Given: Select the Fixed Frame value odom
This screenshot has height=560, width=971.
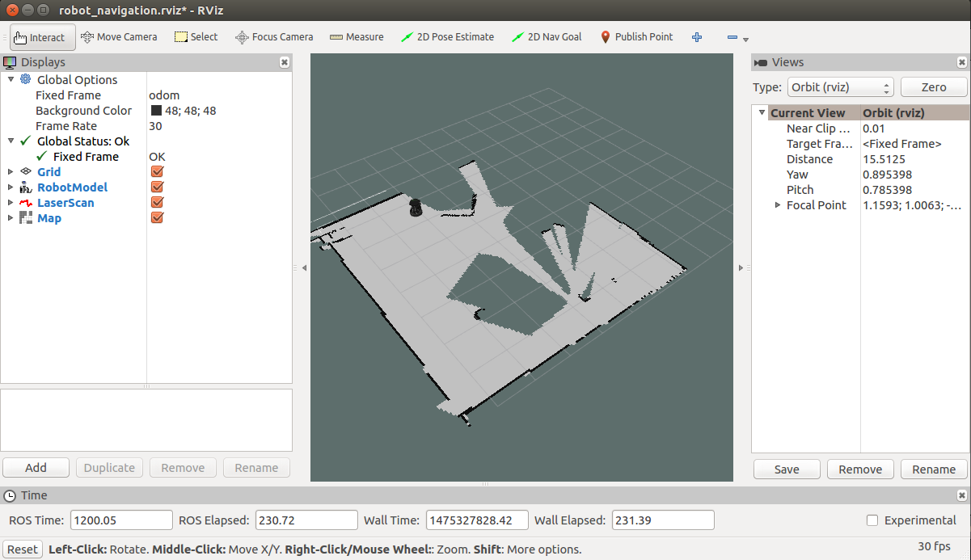Looking at the screenshot, I should [164, 95].
